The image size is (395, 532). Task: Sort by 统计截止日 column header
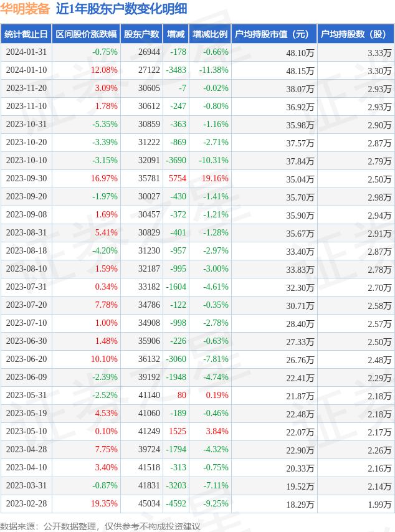coord(26,34)
